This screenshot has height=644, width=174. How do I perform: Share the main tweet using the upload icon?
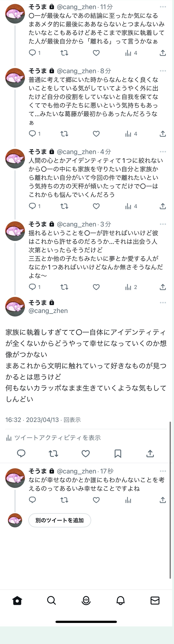(150, 454)
